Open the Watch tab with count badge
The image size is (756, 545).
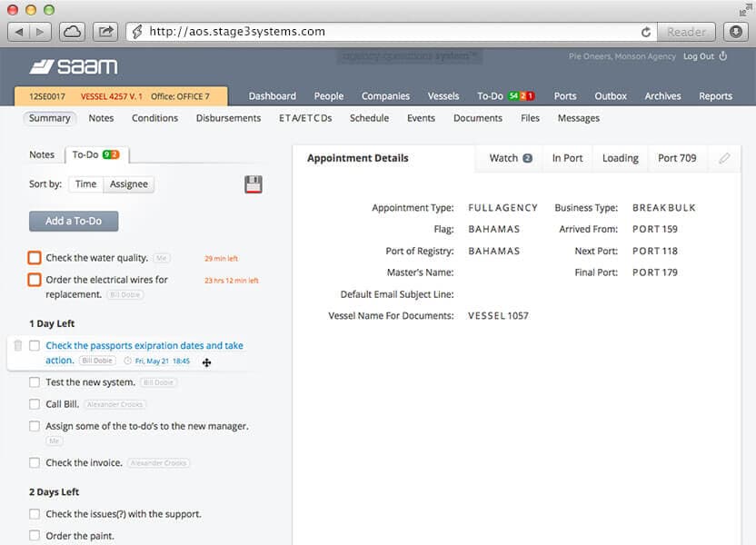coord(510,158)
